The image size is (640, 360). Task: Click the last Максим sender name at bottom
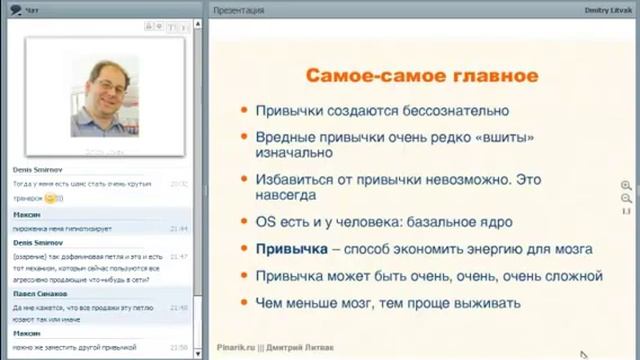pos(27,333)
